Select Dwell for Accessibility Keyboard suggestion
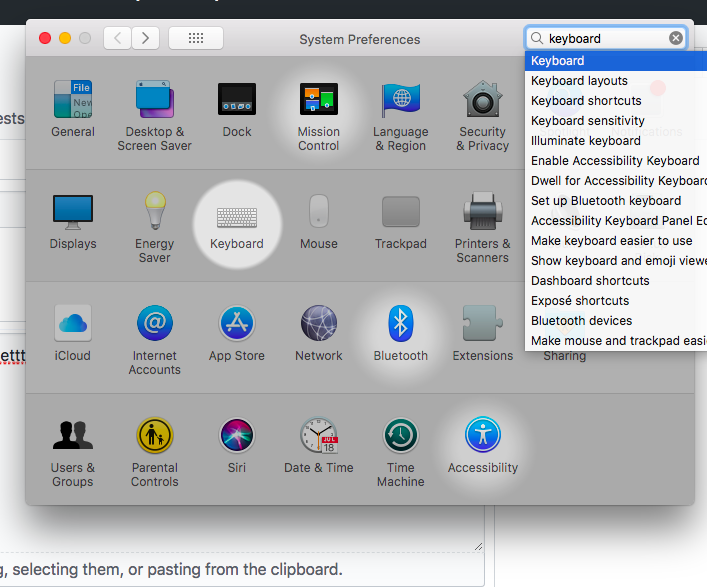The height and width of the screenshot is (587, 707). [x=616, y=181]
